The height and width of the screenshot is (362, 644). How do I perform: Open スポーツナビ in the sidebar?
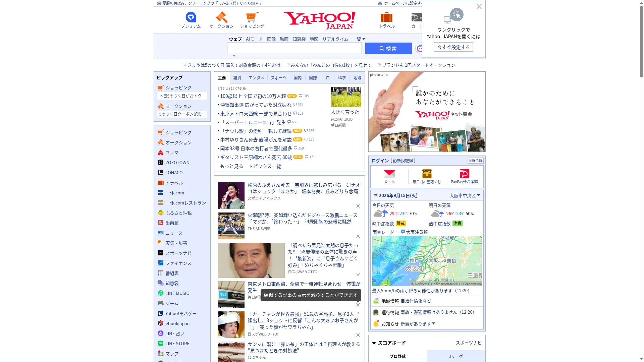point(178,253)
